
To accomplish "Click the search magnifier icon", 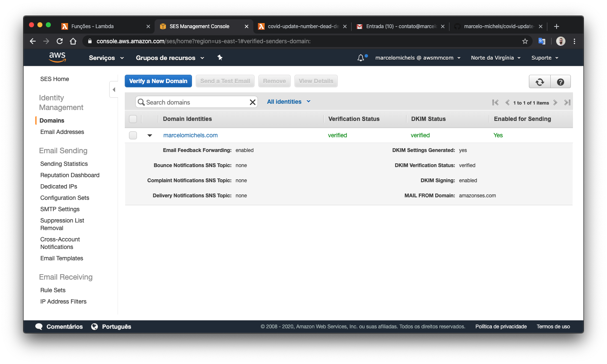I will (x=141, y=102).
